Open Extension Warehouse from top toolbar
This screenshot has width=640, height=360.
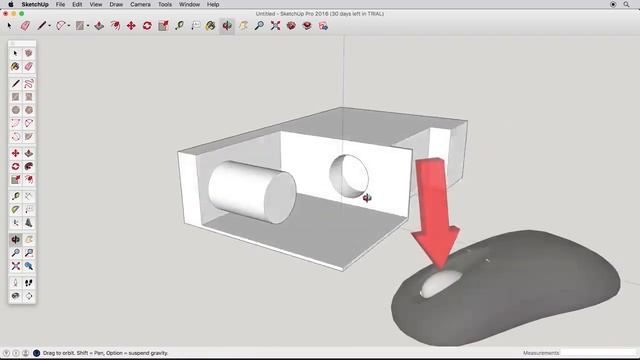coord(307,26)
